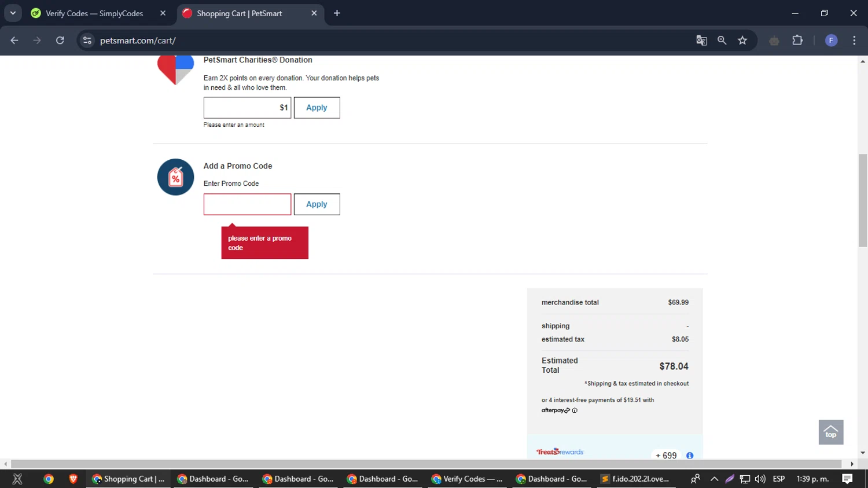Click the $8.05 estimated tax value
Screen dimensions: 868x488
(x=680, y=339)
